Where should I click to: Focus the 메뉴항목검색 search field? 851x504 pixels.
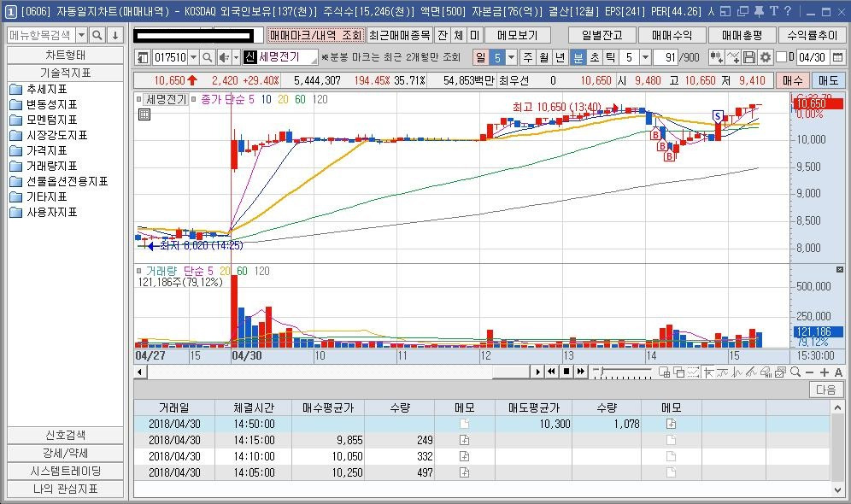click(x=41, y=35)
